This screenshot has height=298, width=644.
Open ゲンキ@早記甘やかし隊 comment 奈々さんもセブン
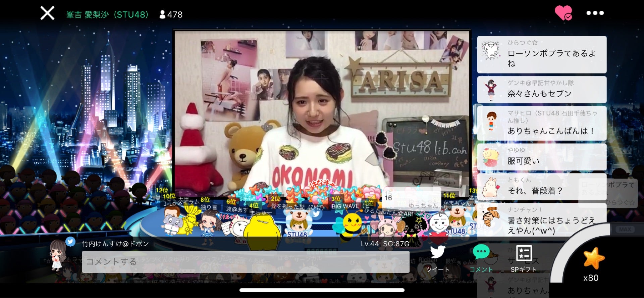coord(542,90)
